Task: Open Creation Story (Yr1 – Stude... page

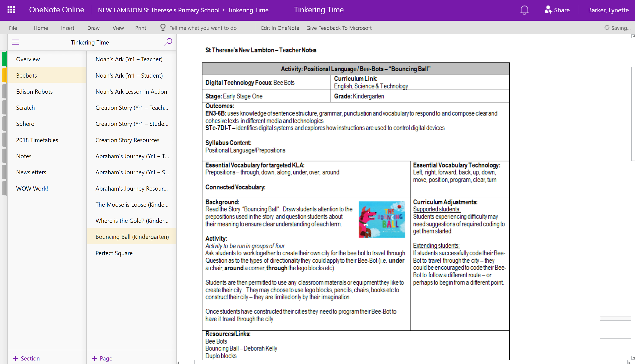Action: coord(131,124)
